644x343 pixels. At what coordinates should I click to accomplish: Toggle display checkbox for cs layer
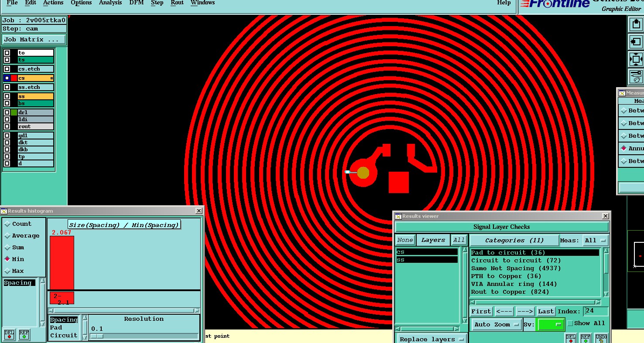pos(7,78)
